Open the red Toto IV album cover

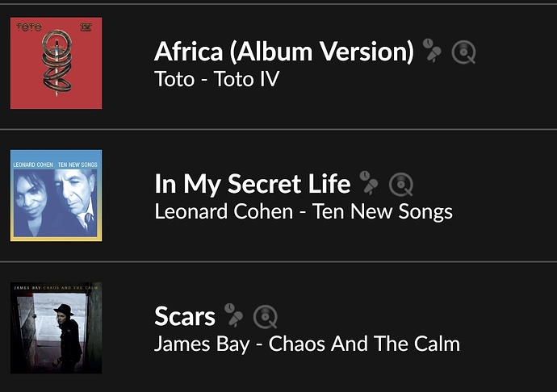click(x=57, y=63)
